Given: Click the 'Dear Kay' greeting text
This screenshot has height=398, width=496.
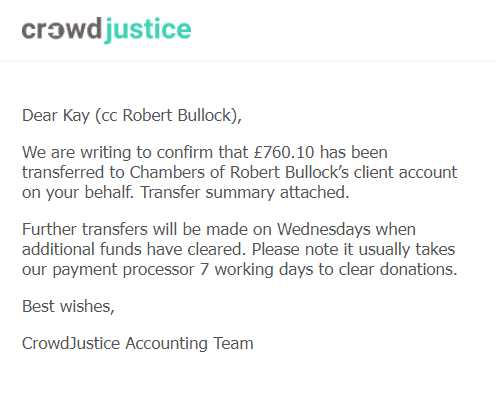Looking at the screenshot, I should tap(56, 116).
